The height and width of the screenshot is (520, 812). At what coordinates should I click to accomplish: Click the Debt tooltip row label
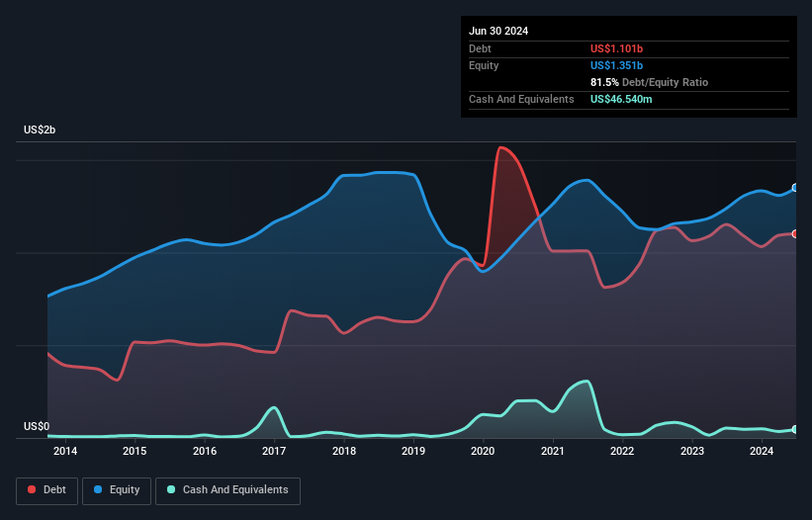coord(480,48)
